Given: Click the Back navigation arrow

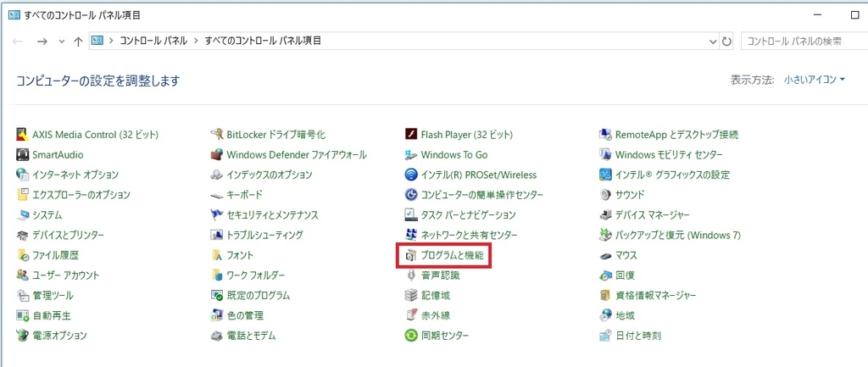Looking at the screenshot, I should 17,41.
